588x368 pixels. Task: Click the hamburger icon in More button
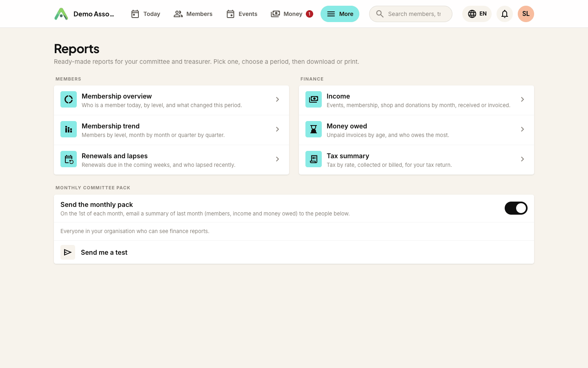click(331, 14)
